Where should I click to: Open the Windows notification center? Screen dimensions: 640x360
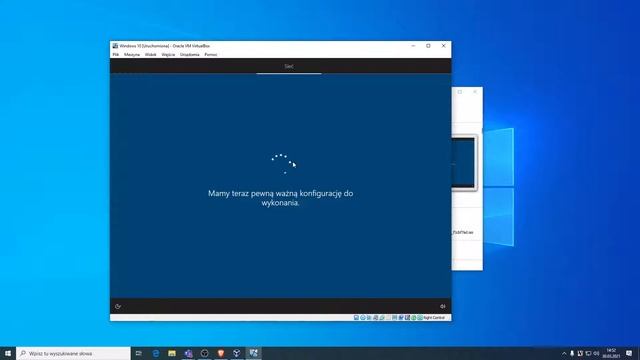point(629,353)
